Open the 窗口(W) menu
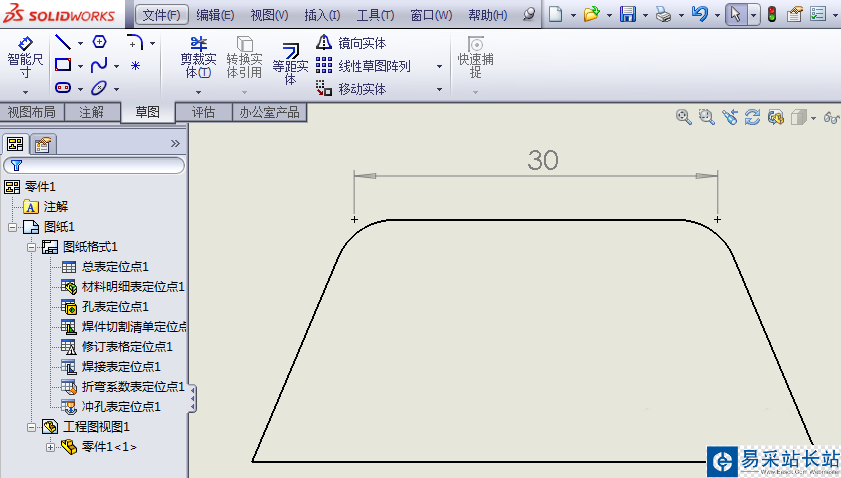 point(431,15)
